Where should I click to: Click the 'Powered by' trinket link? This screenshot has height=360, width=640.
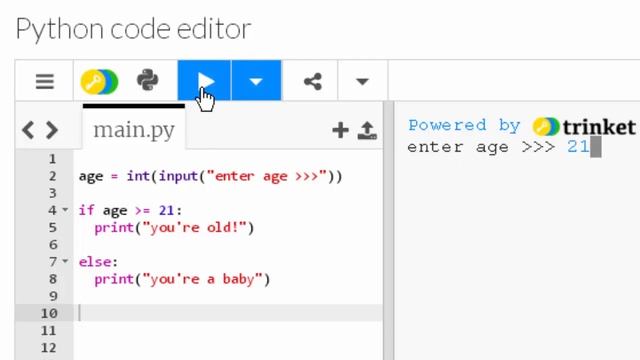click(x=522, y=126)
